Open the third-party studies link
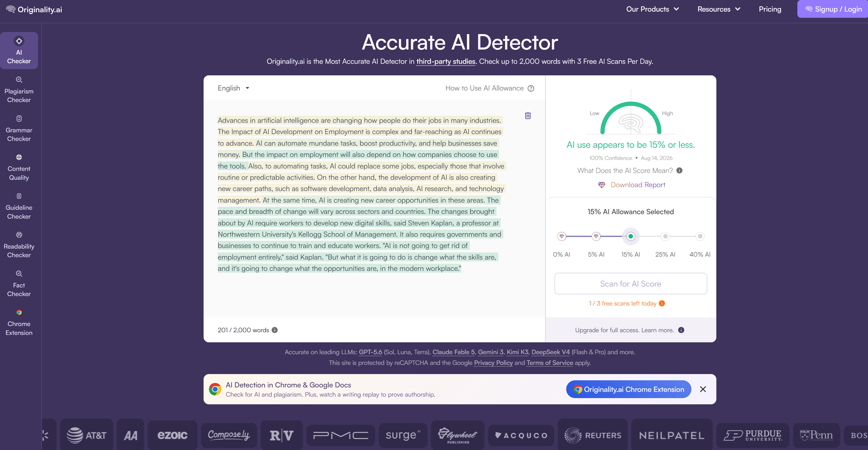868x450 pixels. pyautogui.click(x=445, y=62)
